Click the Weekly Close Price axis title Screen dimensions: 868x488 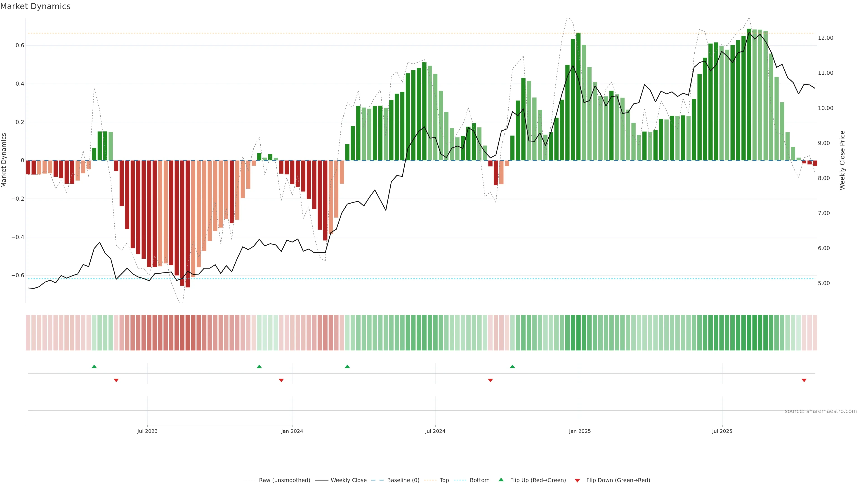click(842, 160)
